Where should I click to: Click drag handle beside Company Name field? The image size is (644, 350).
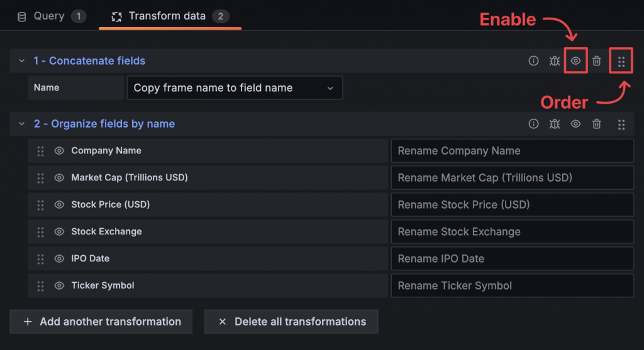[40, 151]
